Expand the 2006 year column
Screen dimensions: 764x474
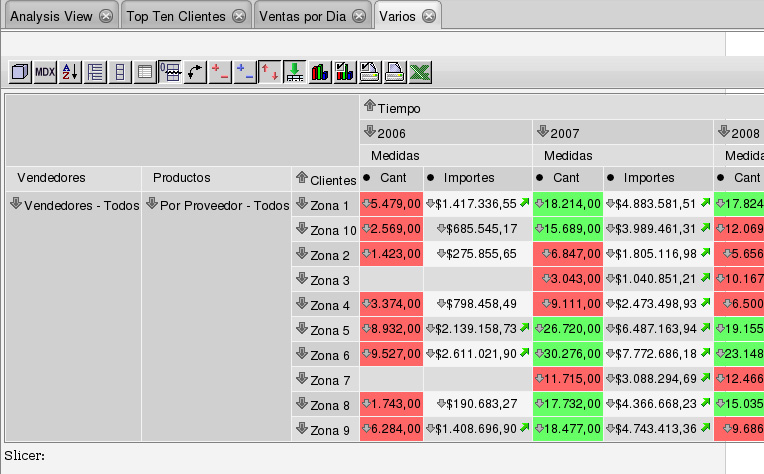[369, 132]
